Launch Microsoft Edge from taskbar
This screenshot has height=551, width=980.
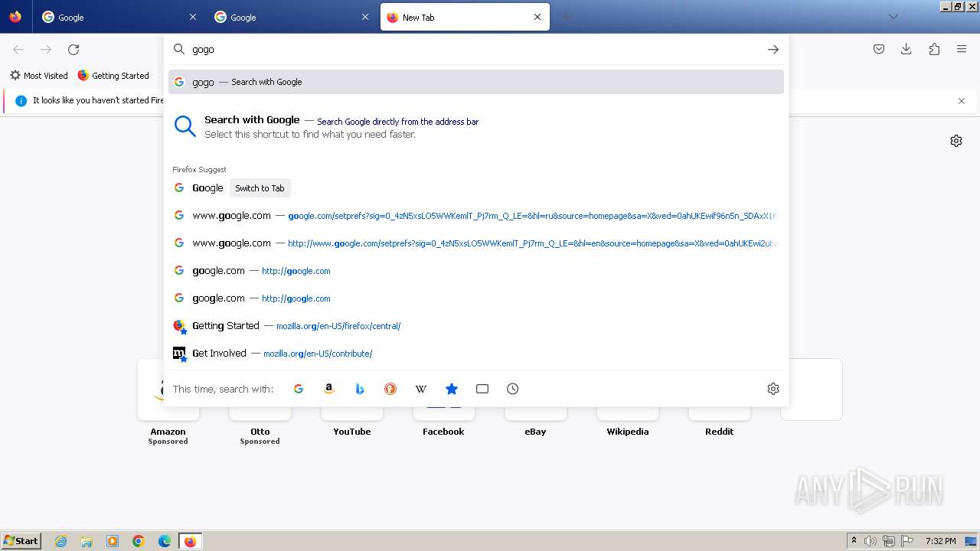[165, 541]
